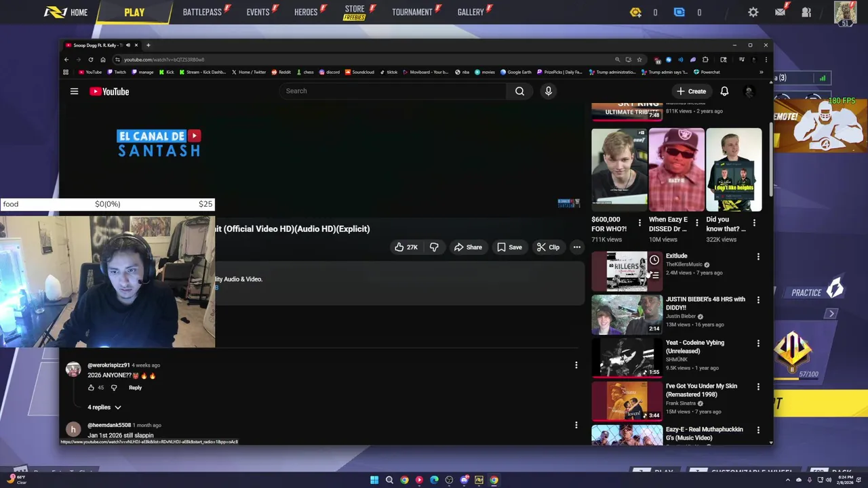
Task: Click the YouTube search input field
Action: 393,91
